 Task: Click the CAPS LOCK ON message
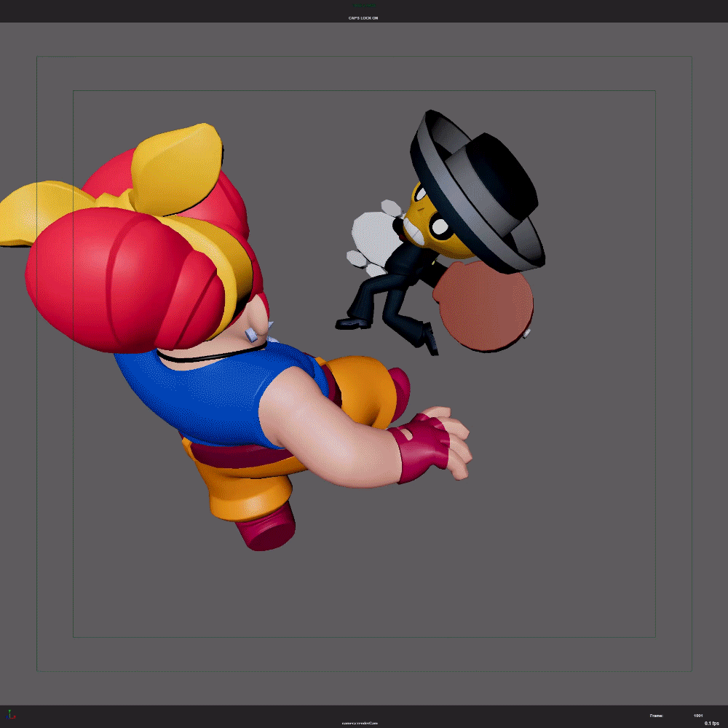(x=363, y=17)
